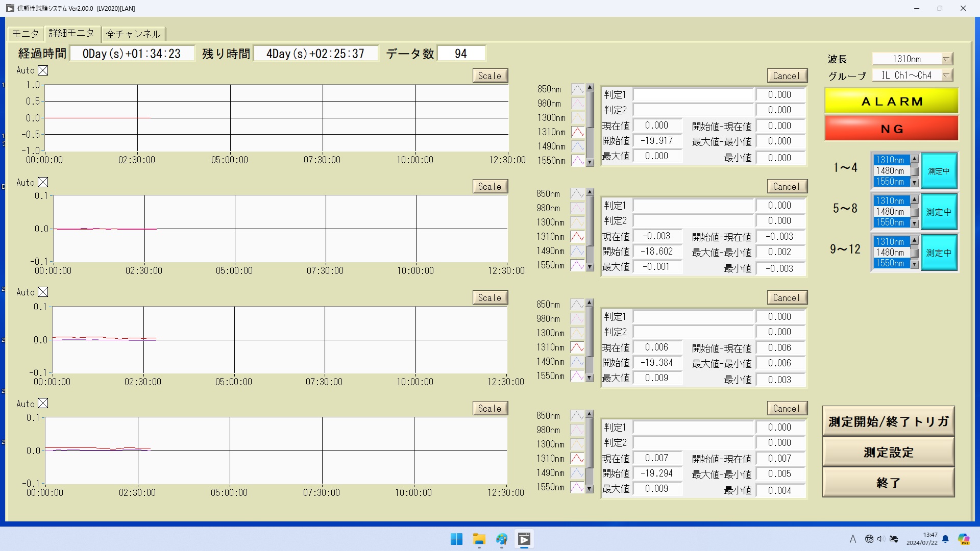Toggle 1490nm trace icon in first graph legend
This screenshot has height=551, width=980.
click(577, 146)
